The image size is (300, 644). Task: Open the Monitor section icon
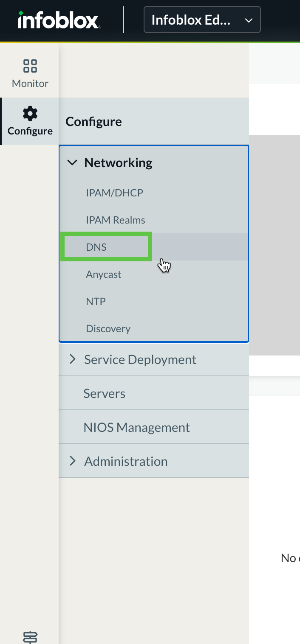tap(30, 66)
